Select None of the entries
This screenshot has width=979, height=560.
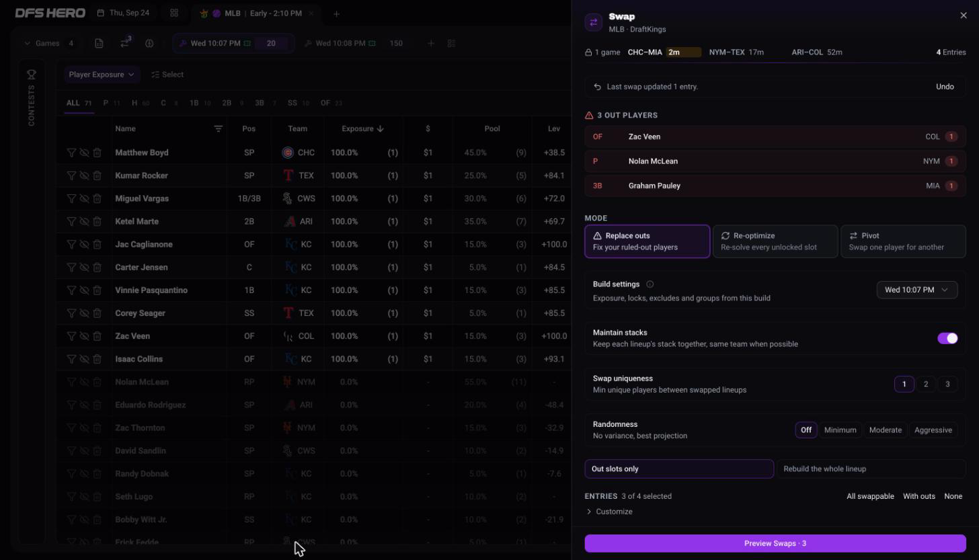click(x=953, y=496)
